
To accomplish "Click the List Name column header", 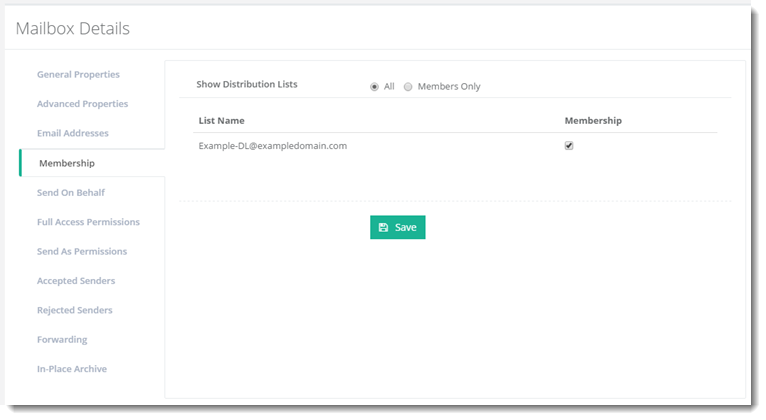I will (x=221, y=121).
